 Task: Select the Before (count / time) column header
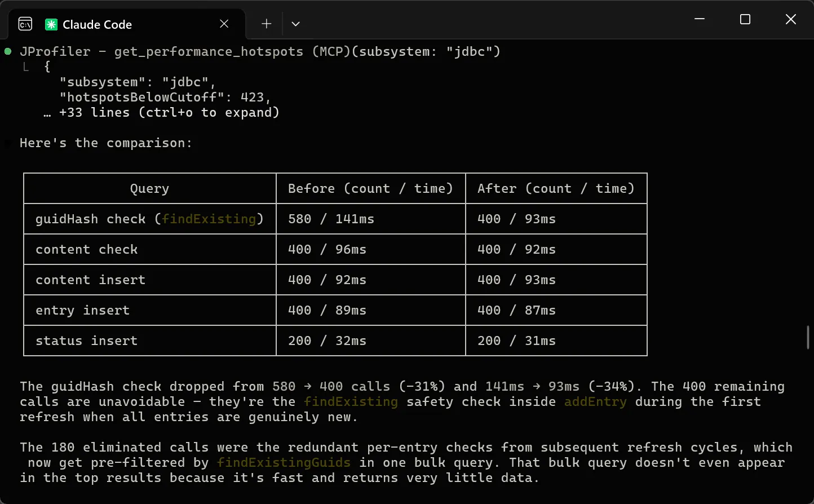coord(370,188)
